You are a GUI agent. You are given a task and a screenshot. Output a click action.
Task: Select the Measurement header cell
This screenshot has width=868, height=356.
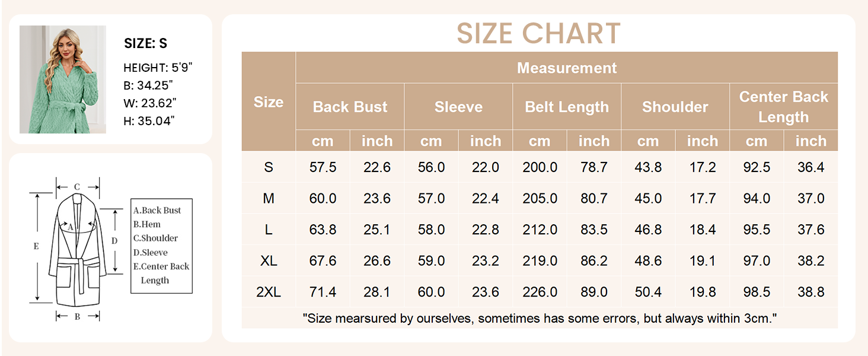pos(566,68)
